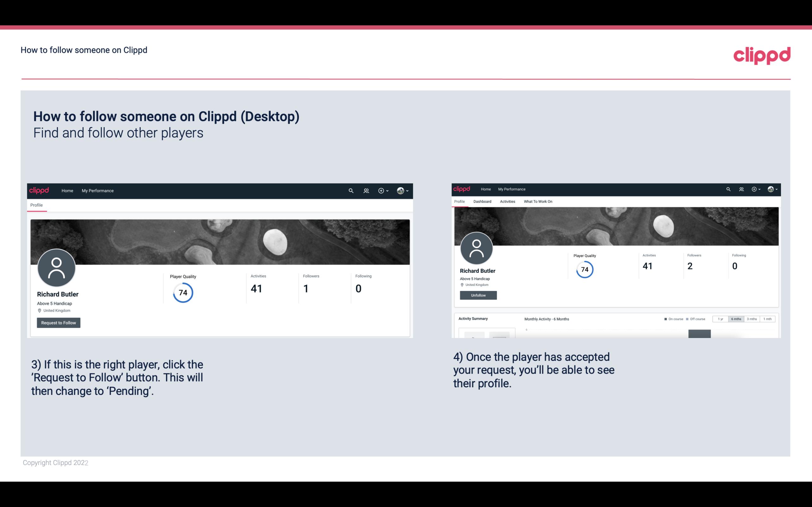
Task: Select the '1 yr' activity timeframe option
Action: point(720,319)
